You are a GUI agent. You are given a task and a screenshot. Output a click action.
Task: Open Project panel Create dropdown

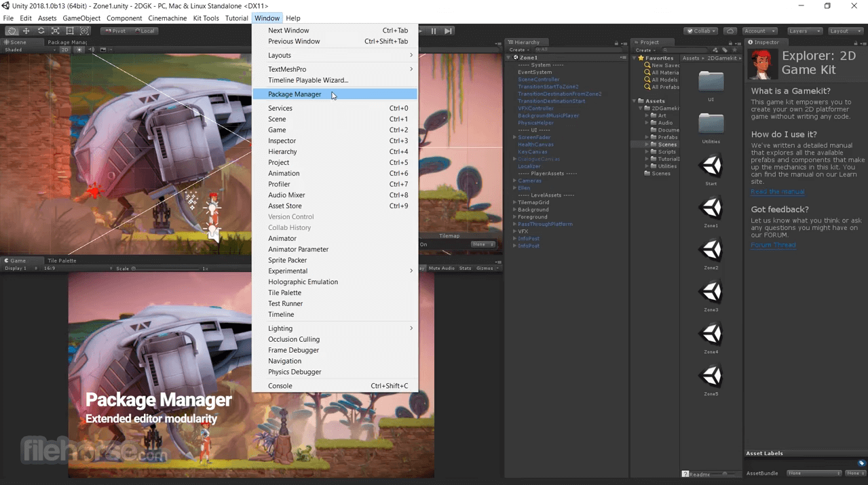click(645, 50)
